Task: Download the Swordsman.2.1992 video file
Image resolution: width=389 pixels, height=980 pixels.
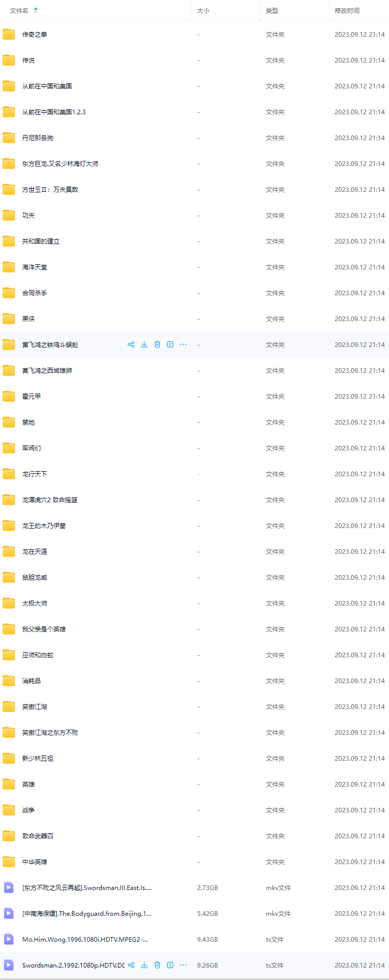Action: (144, 965)
